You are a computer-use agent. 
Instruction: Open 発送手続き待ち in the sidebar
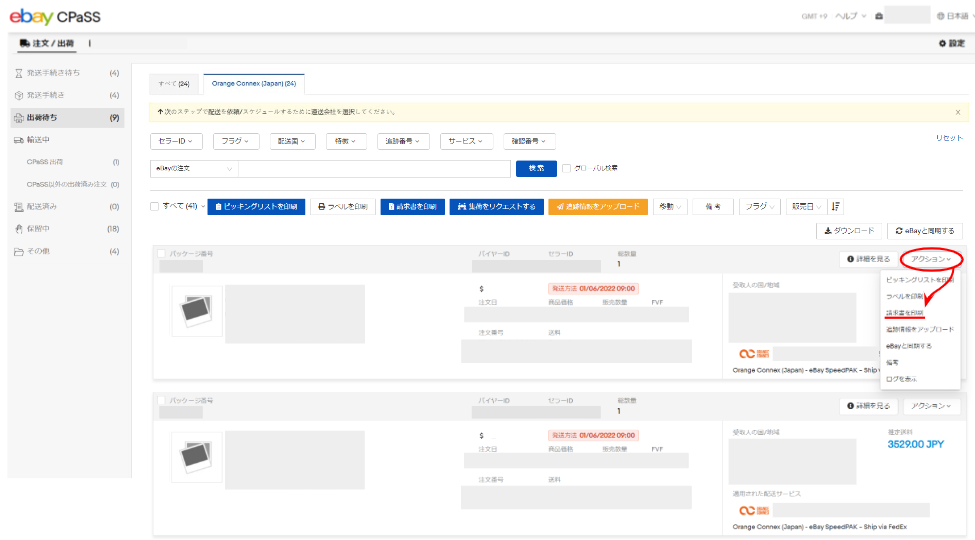click(x=54, y=73)
